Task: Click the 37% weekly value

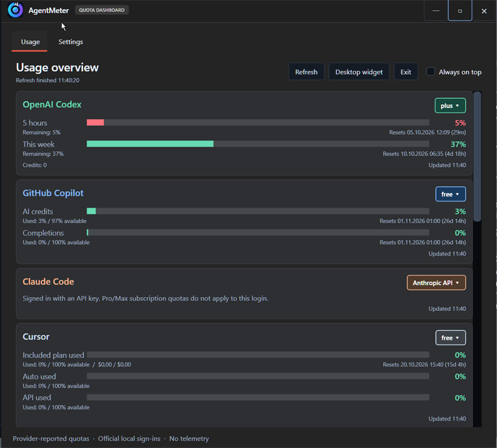Action: (458, 145)
